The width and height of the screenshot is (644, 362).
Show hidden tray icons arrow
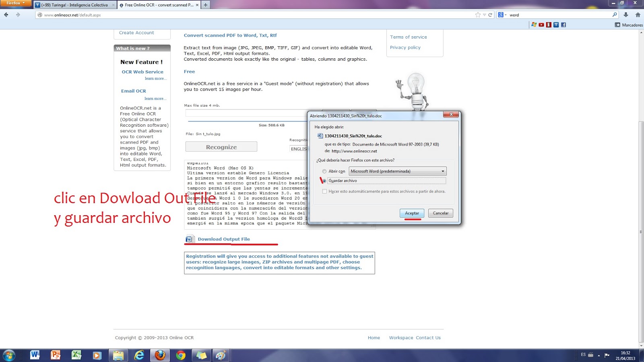pos(599,355)
